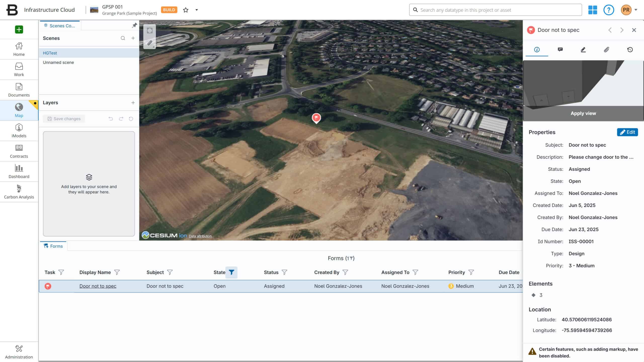
Task: Open the PR user account menu
Action: [x=629, y=10]
